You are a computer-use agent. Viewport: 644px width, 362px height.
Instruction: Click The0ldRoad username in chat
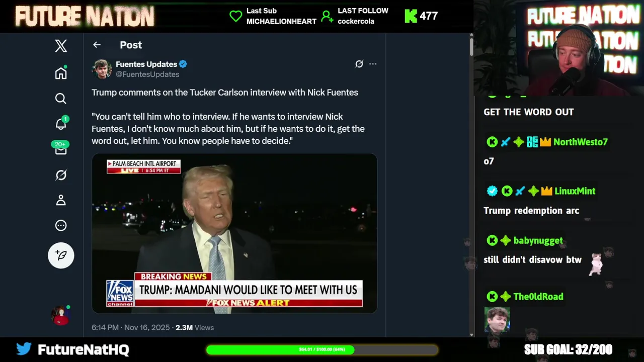pyautogui.click(x=538, y=297)
